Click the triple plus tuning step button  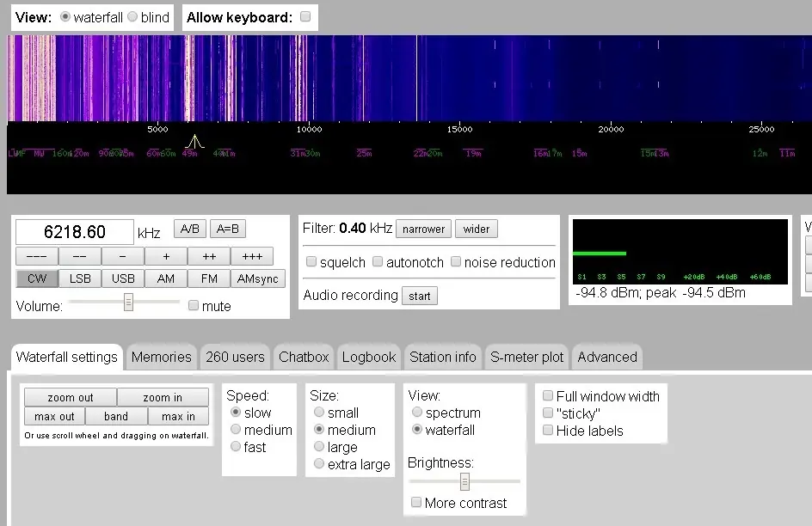(252, 256)
